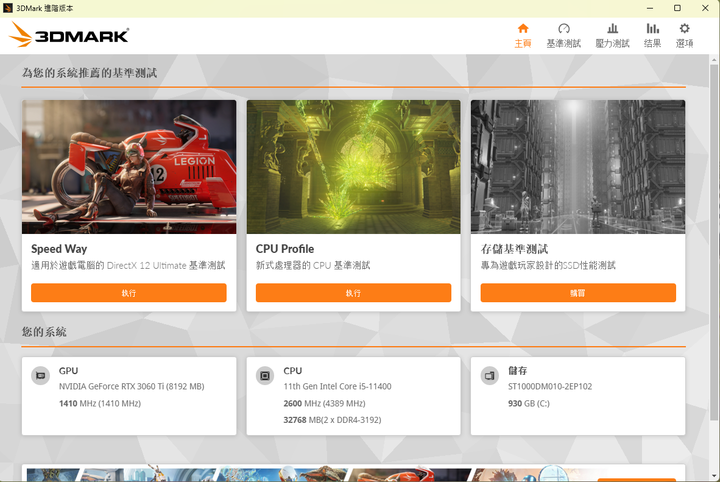Click the 3DMark logo in header
This screenshot has width=720, height=482.
69,34
